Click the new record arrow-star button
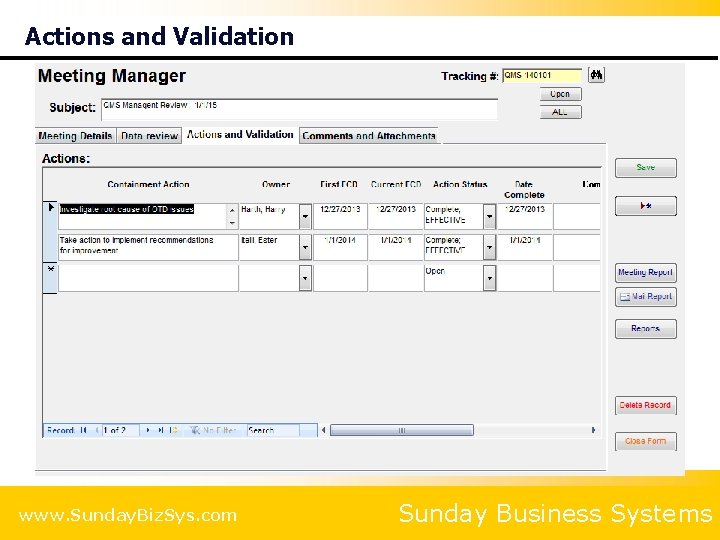 (x=646, y=206)
